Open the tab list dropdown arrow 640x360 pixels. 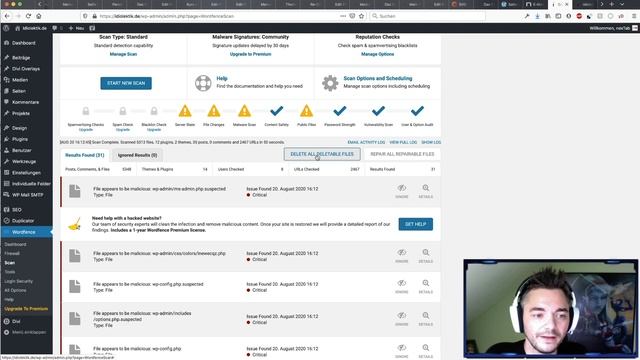coord(622,4)
